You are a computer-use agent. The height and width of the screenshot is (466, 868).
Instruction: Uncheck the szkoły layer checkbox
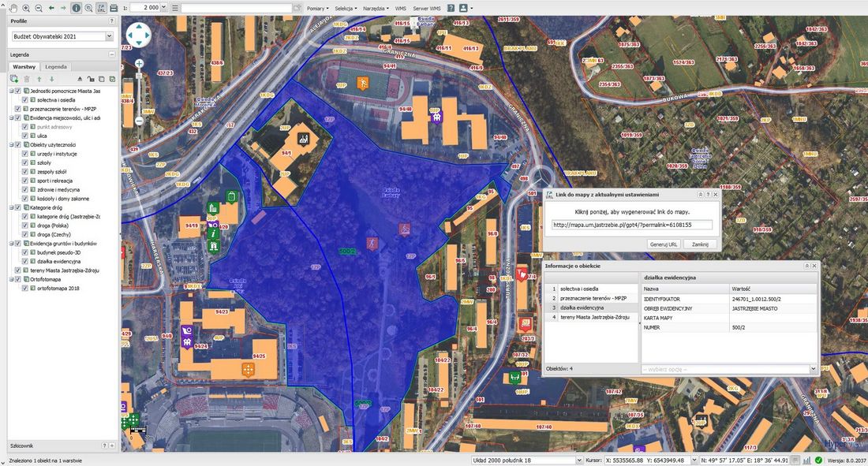click(25, 162)
